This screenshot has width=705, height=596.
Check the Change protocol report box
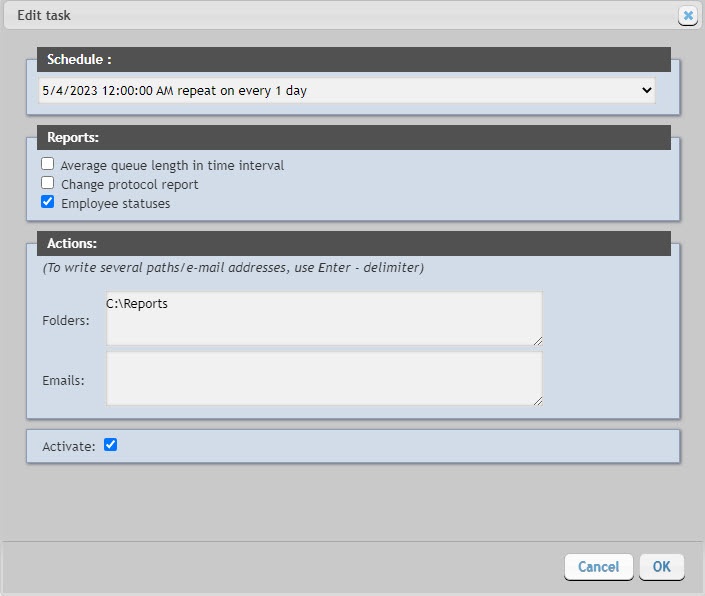coord(47,183)
